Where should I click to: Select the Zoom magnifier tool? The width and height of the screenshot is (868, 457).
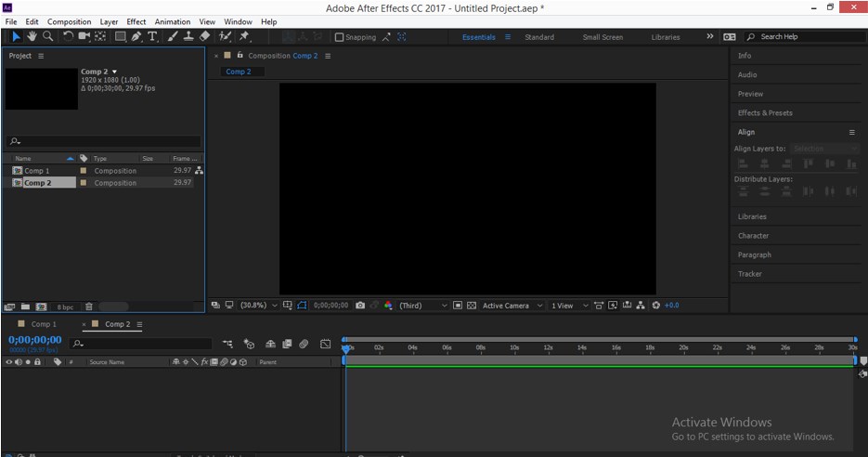[47, 36]
